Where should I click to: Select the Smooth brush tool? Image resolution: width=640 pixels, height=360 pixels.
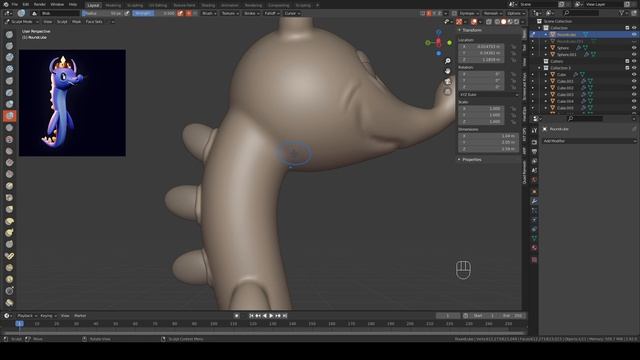pyautogui.click(x=9, y=139)
